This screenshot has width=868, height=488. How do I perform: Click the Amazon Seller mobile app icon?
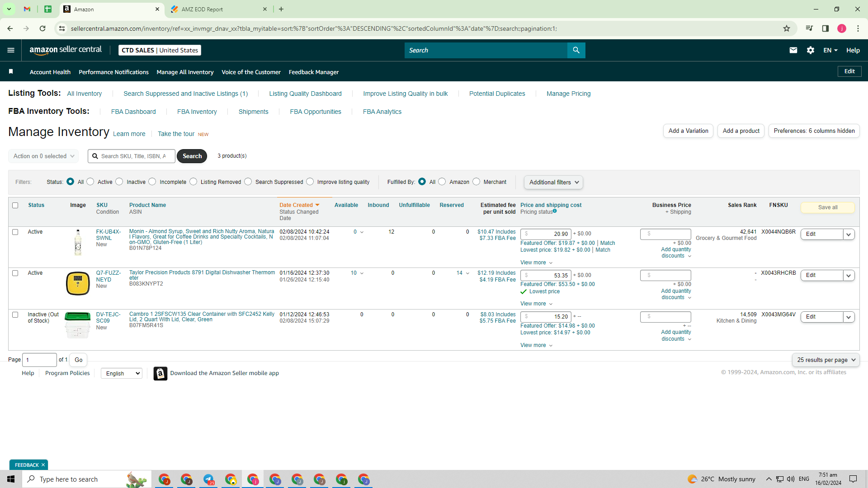pyautogui.click(x=160, y=373)
